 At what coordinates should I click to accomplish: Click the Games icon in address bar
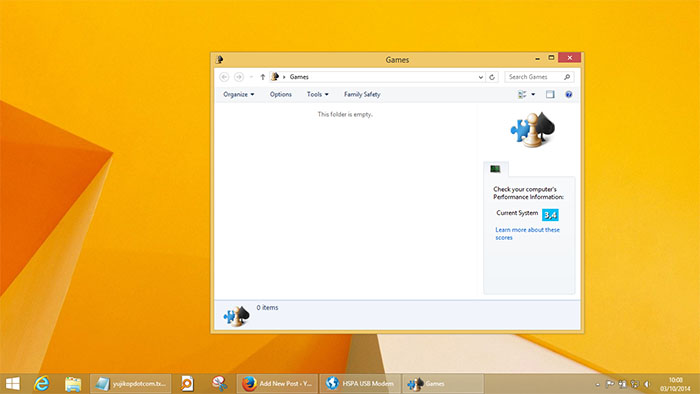275,77
